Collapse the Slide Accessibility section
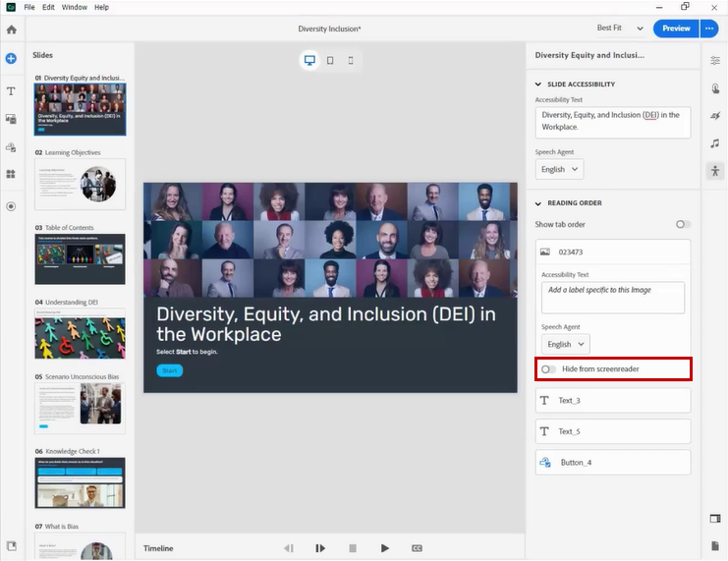Screen dimensions: 728x561 (x=538, y=84)
